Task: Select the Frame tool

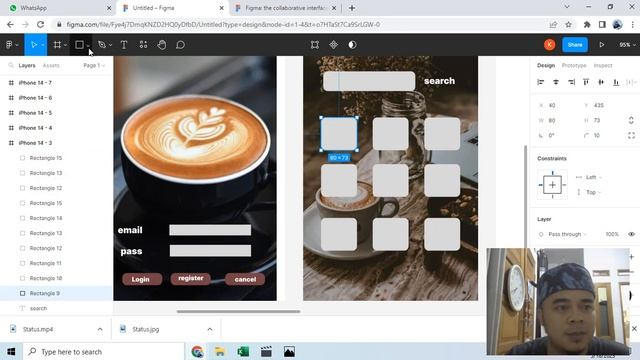Action: coord(57,45)
